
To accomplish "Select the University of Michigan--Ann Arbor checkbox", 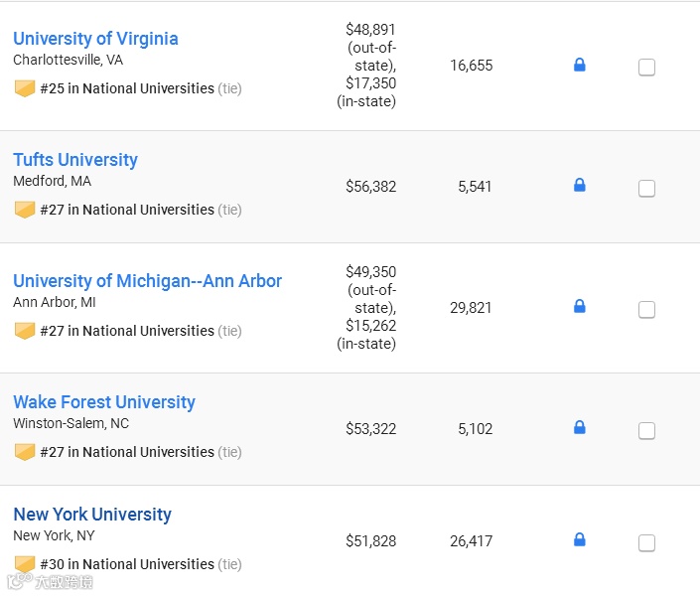I will point(646,310).
